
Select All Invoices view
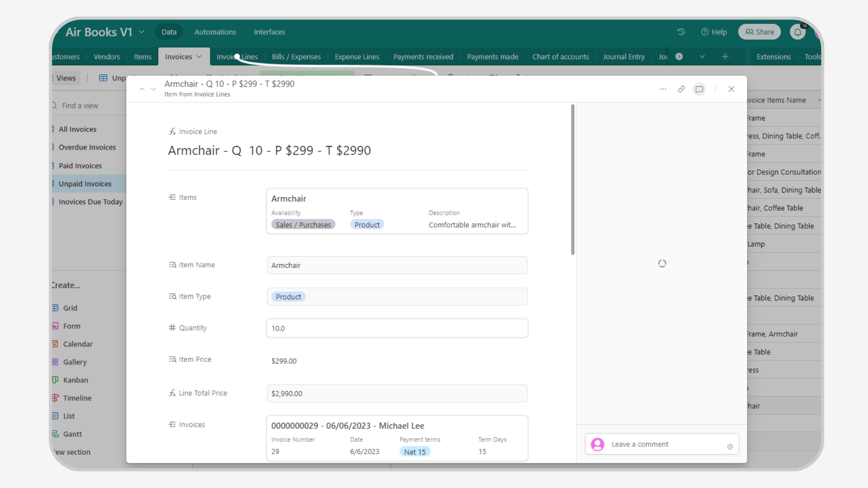pyautogui.click(x=78, y=129)
